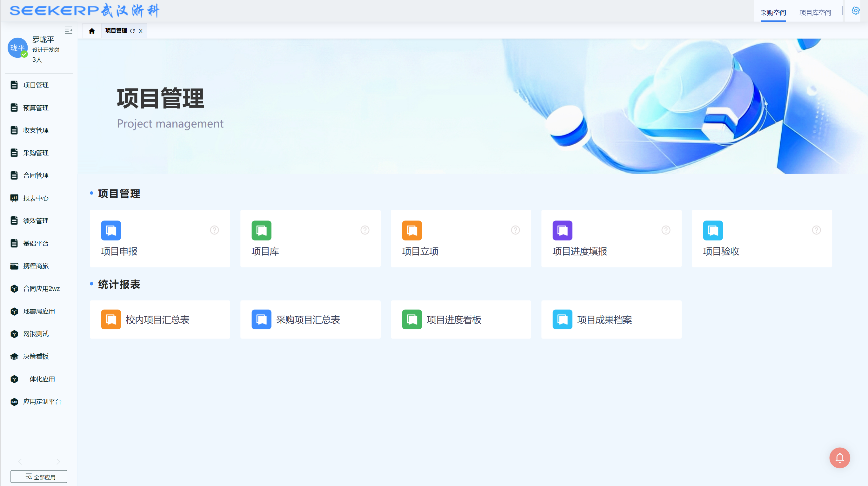
Task: Click the 统计报表 section heading
Action: 119,284
